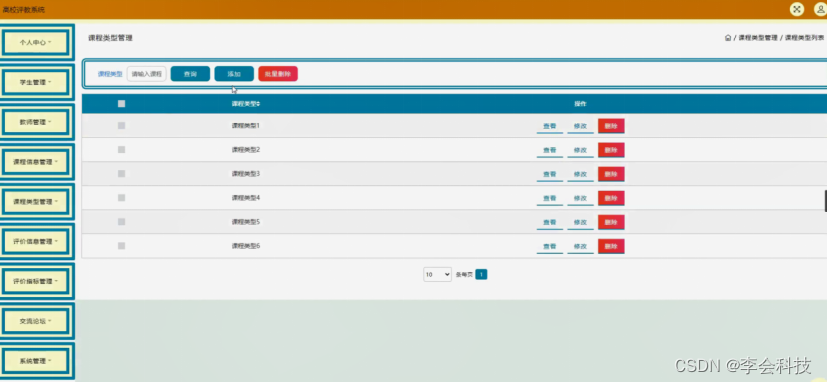This screenshot has height=384, width=827.
Task: Expand the 评价指标管理 sidebar menu
Action: pyautogui.click(x=36, y=281)
